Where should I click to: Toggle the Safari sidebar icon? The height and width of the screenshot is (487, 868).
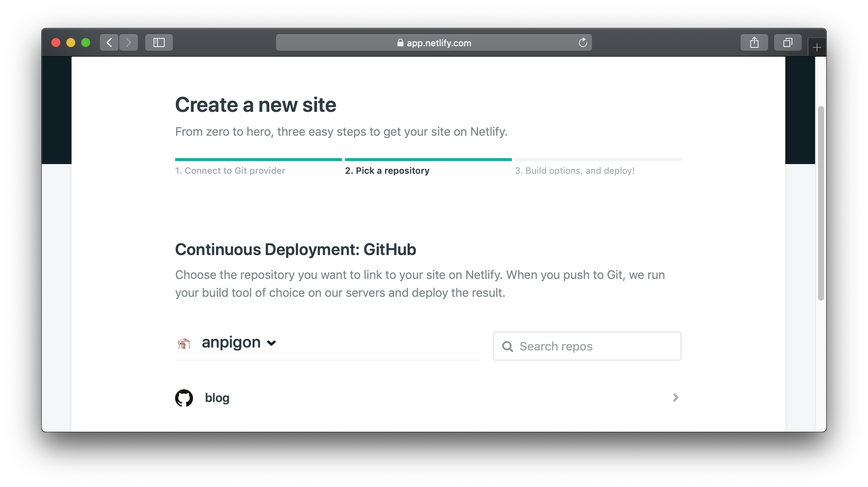point(159,43)
